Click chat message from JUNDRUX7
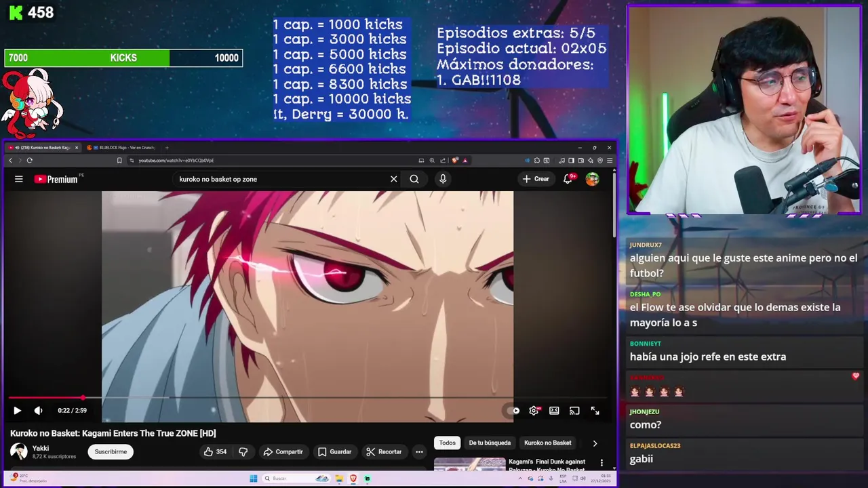Viewport: 868px width, 488px height. tap(744, 260)
